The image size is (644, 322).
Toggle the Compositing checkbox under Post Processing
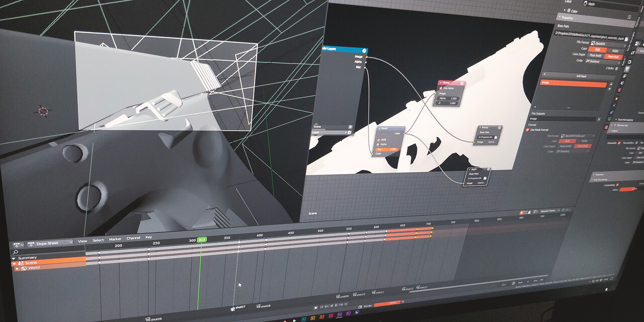click(617, 185)
